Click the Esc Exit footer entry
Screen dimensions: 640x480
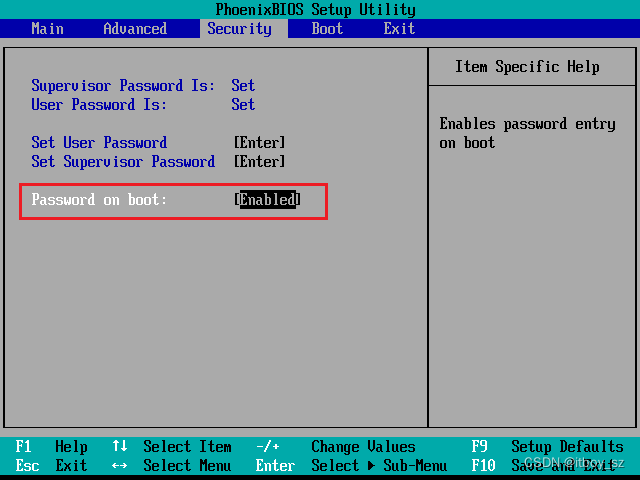tap(51, 465)
